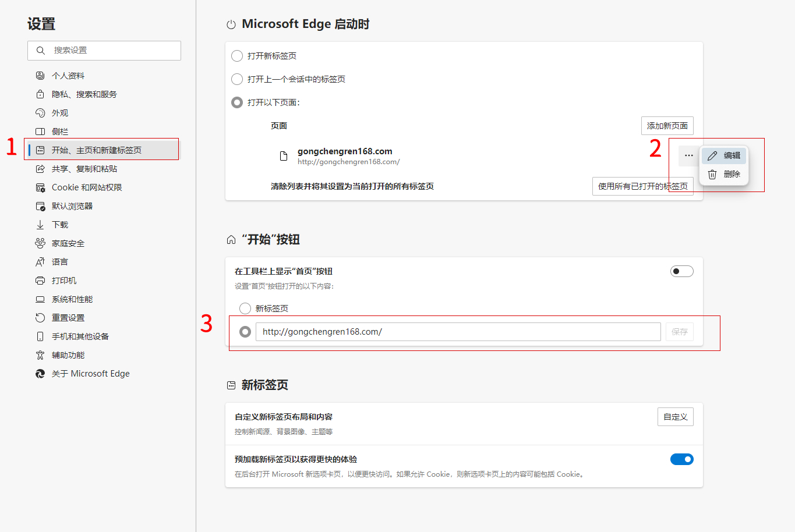The image size is (795, 532).
Task: Choose 删除 in the context menu
Action: point(724,174)
